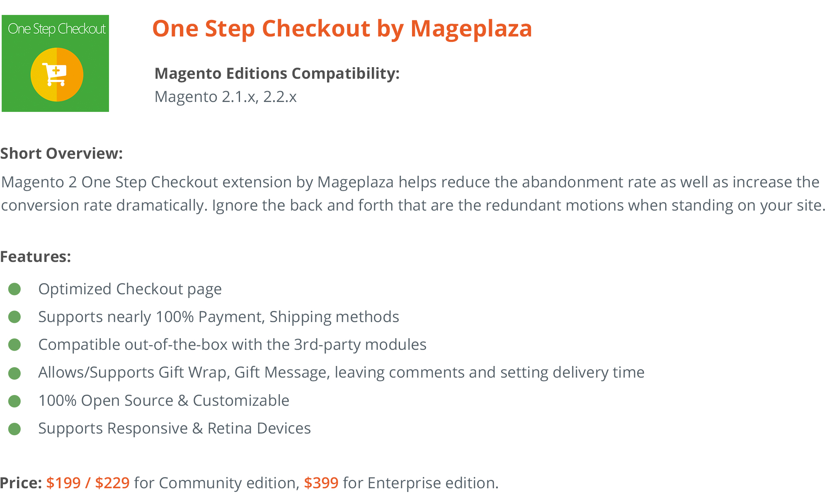Click the Supports Responsive & Retina Devices text
This screenshot has width=829, height=504.
click(x=175, y=429)
